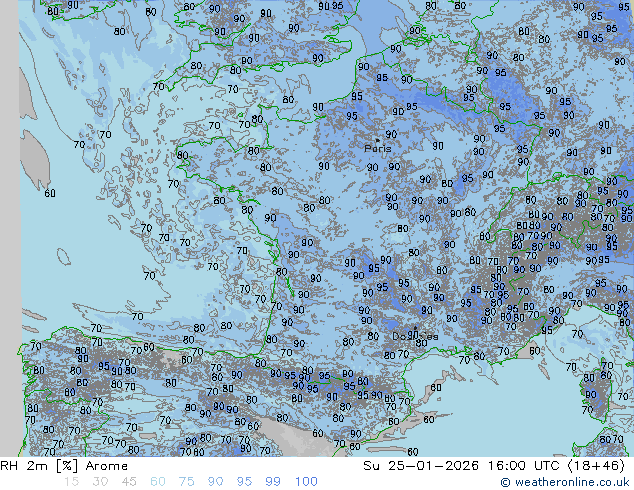Image resolution: width=634 pixels, height=490 pixels.
Task: Select legend value 75
Action: (186, 482)
